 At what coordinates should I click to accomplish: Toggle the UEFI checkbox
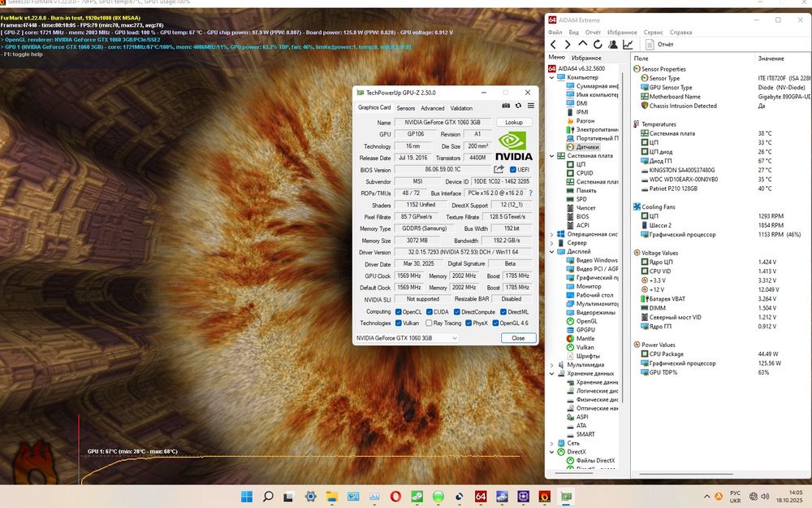coord(513,169)
